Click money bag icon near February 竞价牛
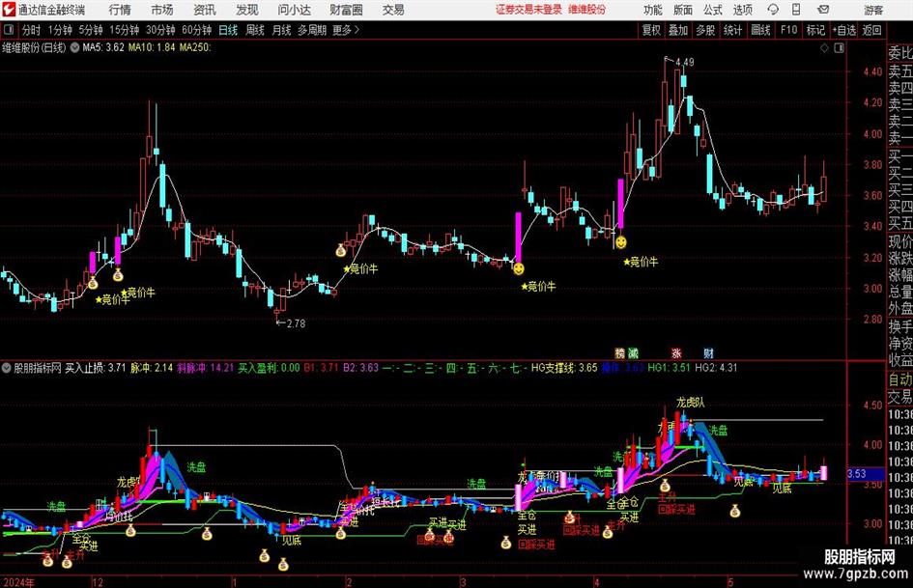This screenshot has height=588, width=913. coord(341,251)
